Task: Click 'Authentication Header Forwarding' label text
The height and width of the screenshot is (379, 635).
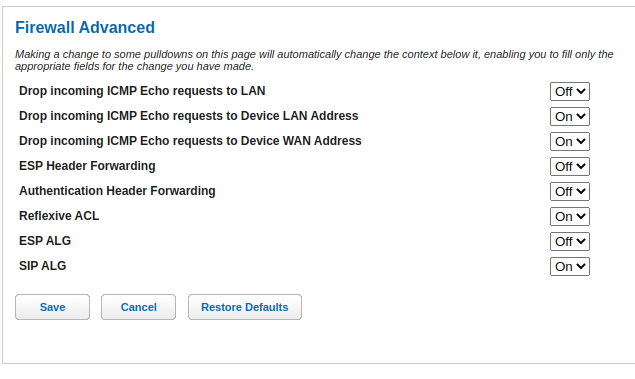Action: click(x=117, y=191)
